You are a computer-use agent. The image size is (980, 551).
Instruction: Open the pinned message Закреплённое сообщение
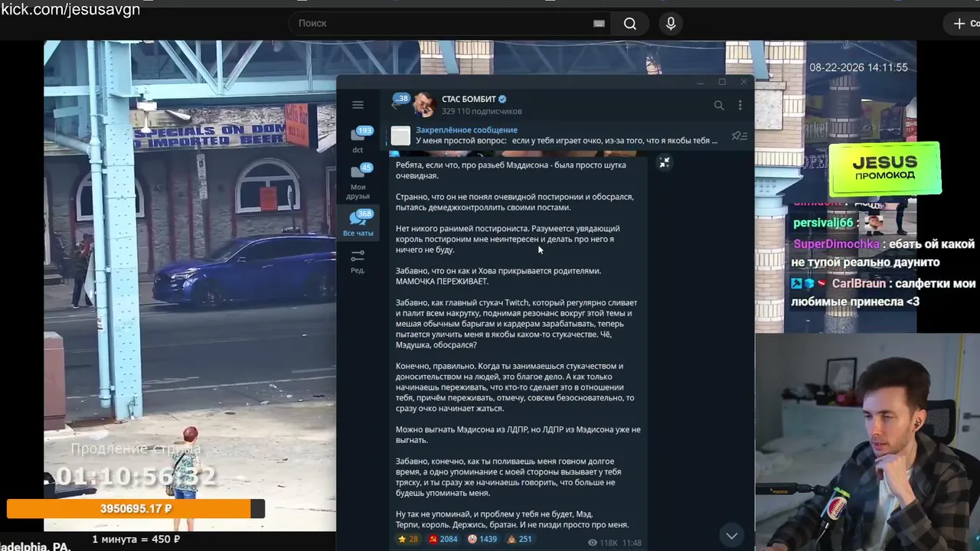click(554, 135)
